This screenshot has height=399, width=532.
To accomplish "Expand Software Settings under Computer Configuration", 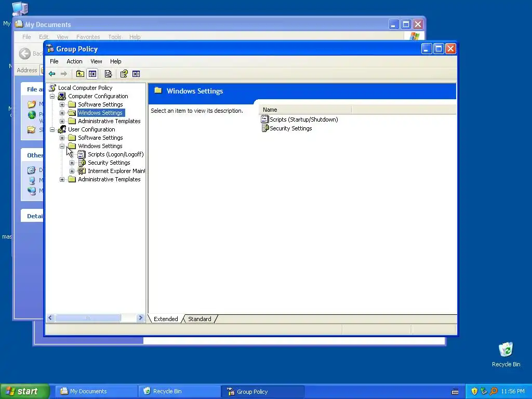I will [62, 104].
